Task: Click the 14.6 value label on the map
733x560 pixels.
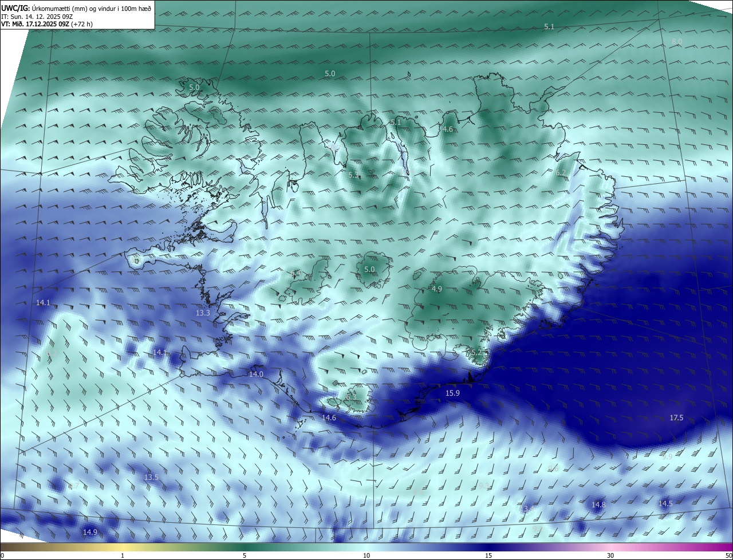Action: click(x=329, y=418)
